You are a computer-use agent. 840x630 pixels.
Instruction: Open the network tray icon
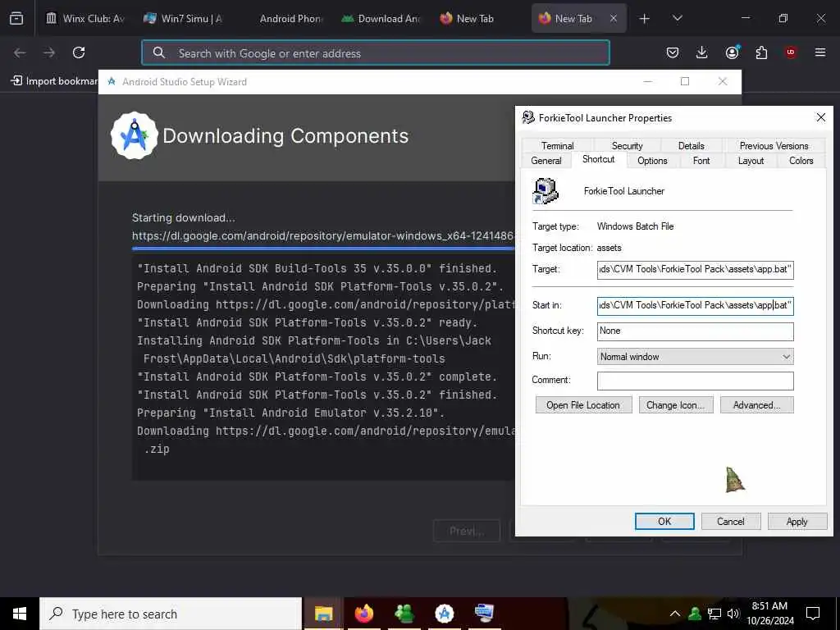pyautogui.click(x=714, y=614)
